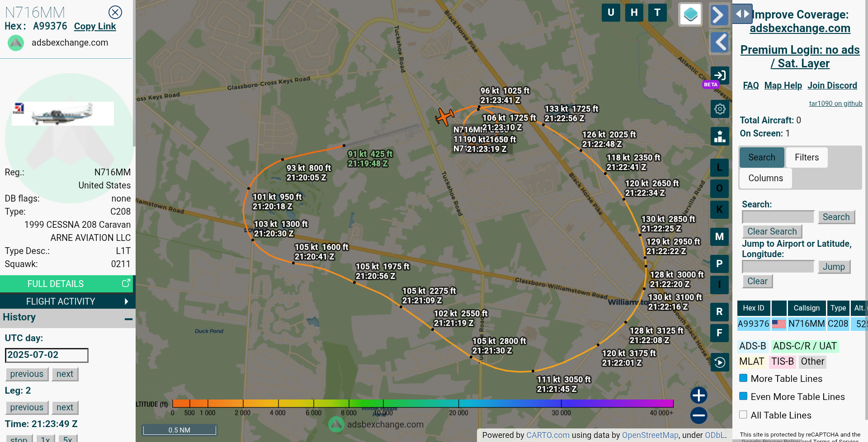Toggle the K map button
The width and height of the screenshot is (868, 442).
coord(719,210)
